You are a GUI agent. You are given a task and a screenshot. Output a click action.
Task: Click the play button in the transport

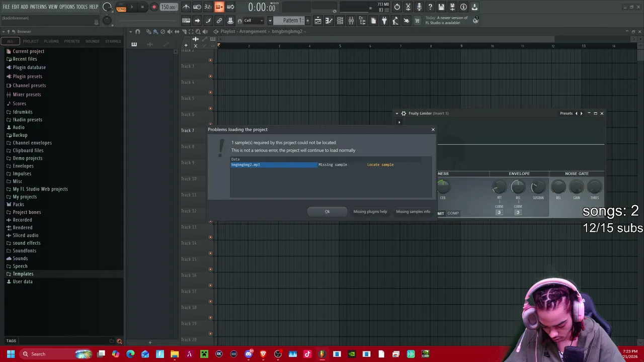tap(132, 7)
